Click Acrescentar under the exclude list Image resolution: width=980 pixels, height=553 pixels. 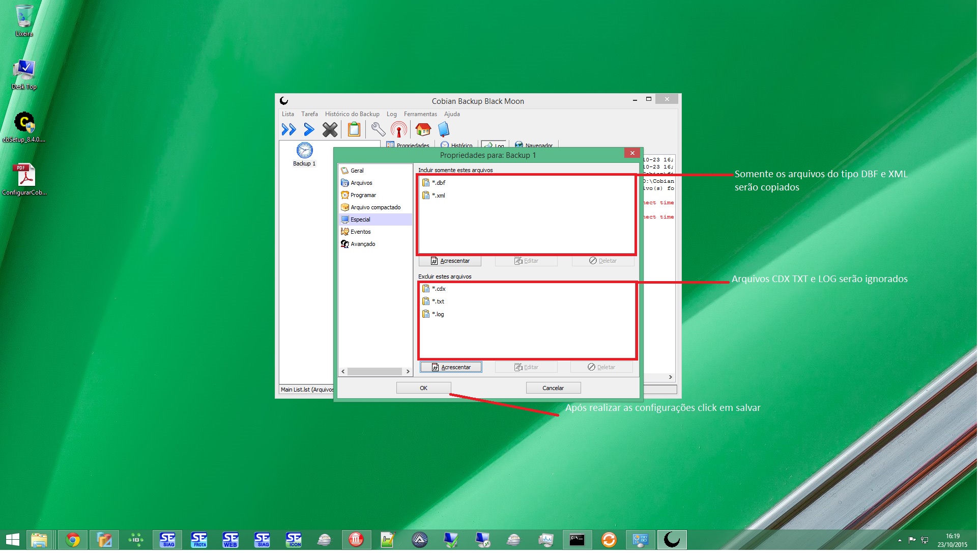(x=452, y=368)
